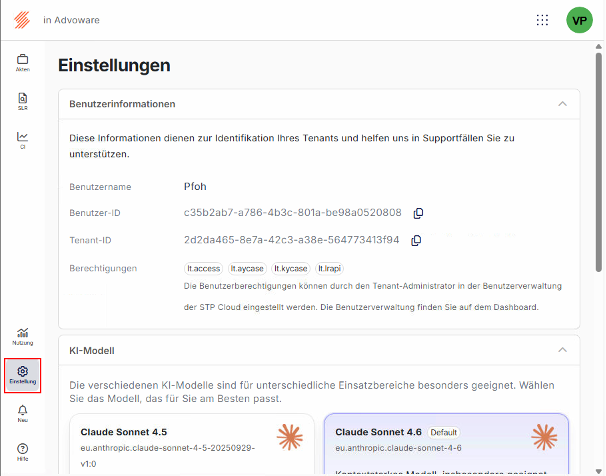Copy the Benutzer-ID to clipboard
Image resolution: width=606 pixels, height=476 pixels.
click(418, 213)
